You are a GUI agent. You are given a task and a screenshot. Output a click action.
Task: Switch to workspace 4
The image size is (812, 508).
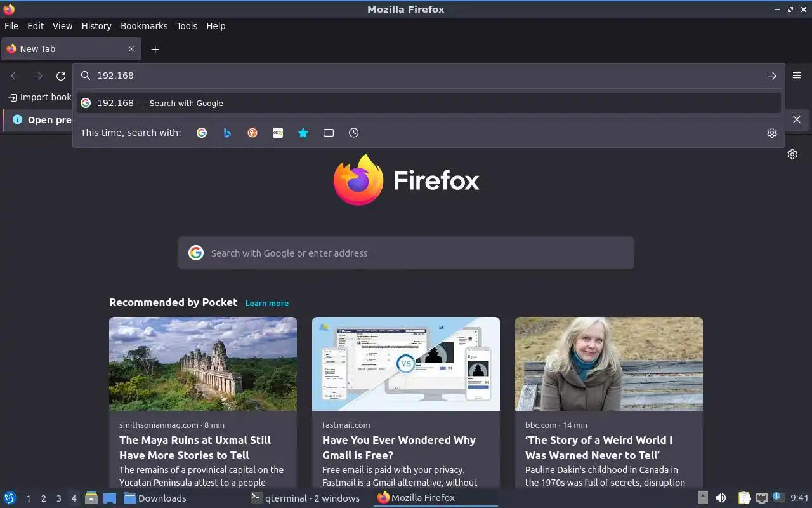74,498
